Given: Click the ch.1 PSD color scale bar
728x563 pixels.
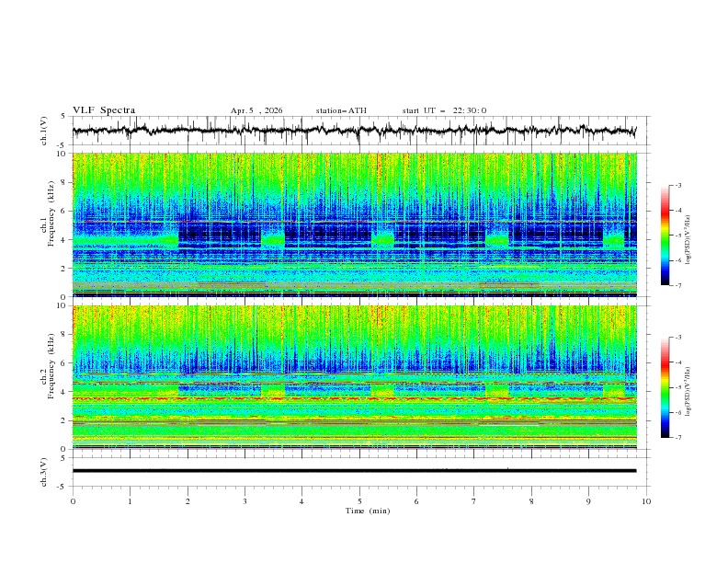Looking at the screenshot, I should click(x=665, y=236).
